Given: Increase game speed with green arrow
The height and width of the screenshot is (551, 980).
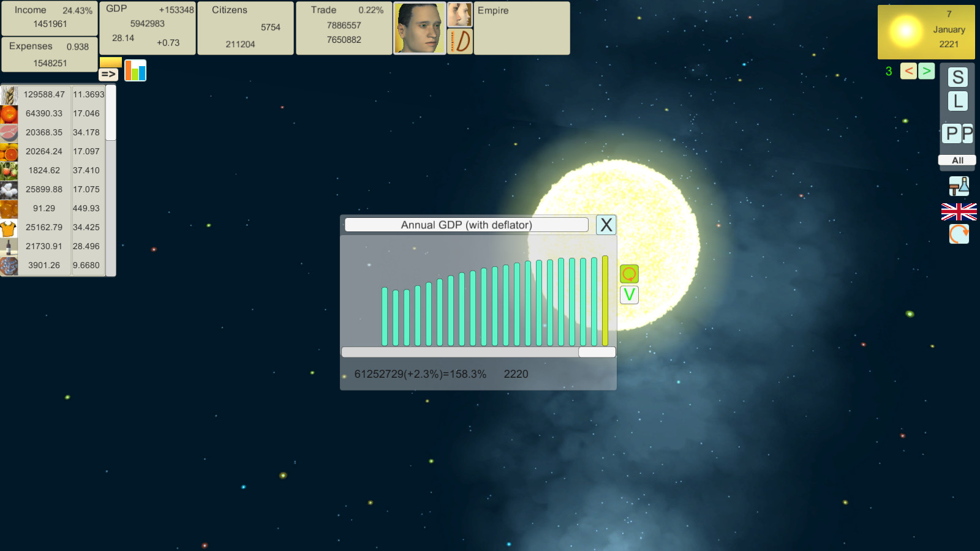Looking at the screenshot, I should (926, 71).
